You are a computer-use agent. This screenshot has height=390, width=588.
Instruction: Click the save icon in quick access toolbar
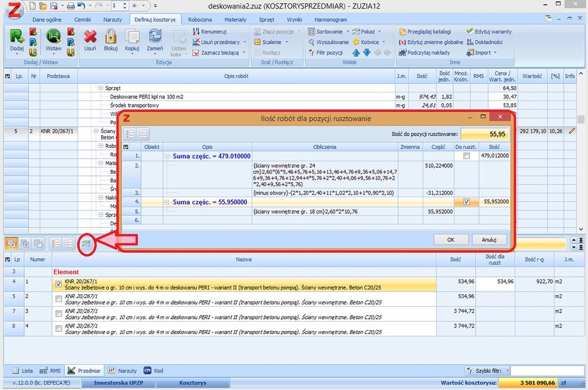[x=53, y=6]
